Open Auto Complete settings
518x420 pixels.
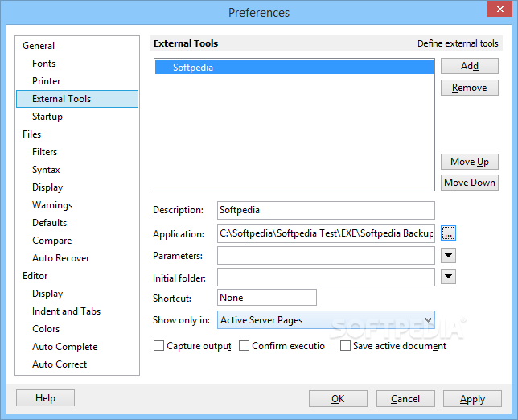64,347
